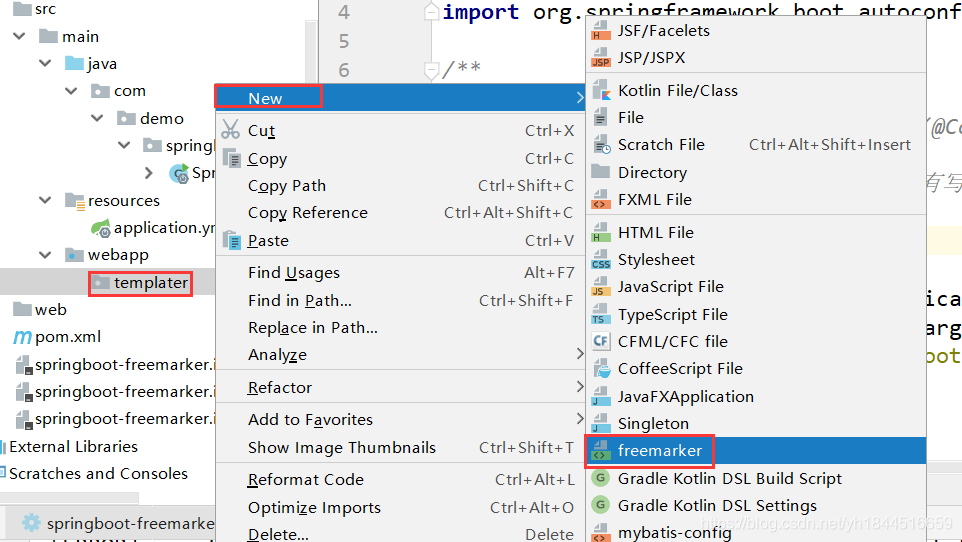Click the FXML File icon
This screenshot has width=962, height=542.
601,199
